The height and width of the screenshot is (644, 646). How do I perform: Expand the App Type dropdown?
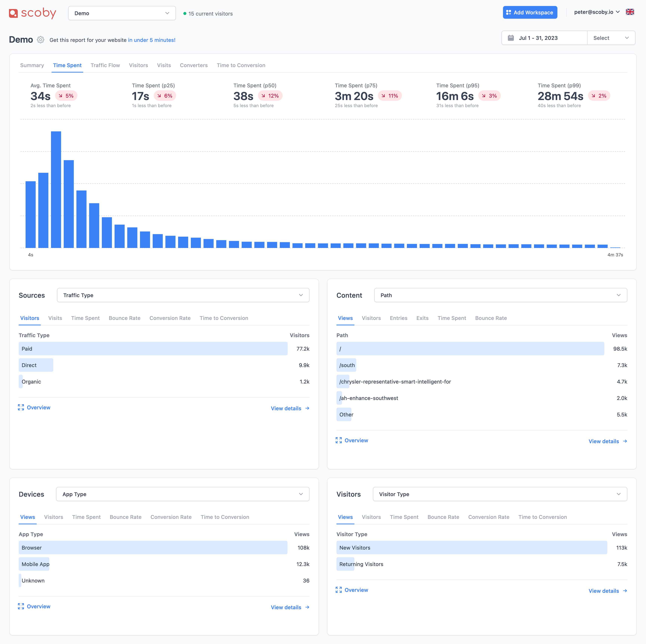tap(183, 494)
